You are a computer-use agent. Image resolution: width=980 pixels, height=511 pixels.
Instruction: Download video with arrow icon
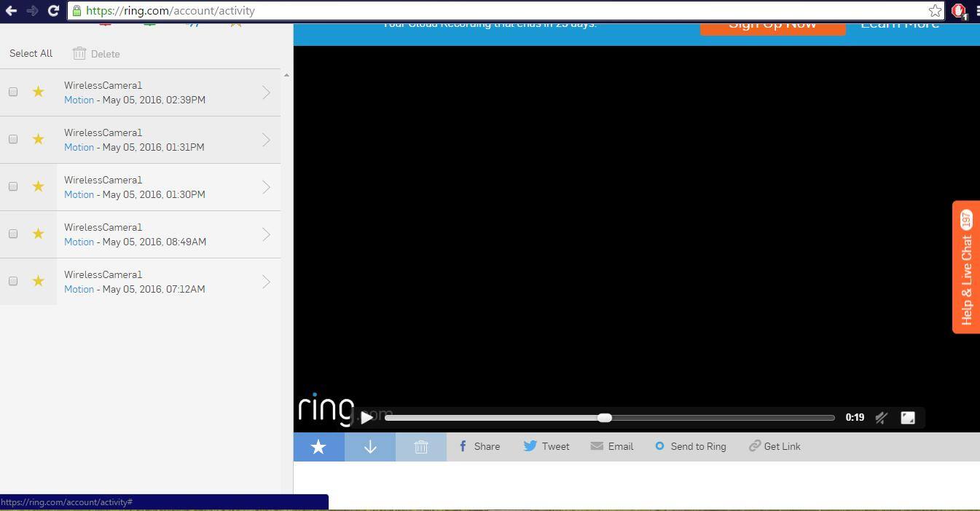[x=370, y=447]
